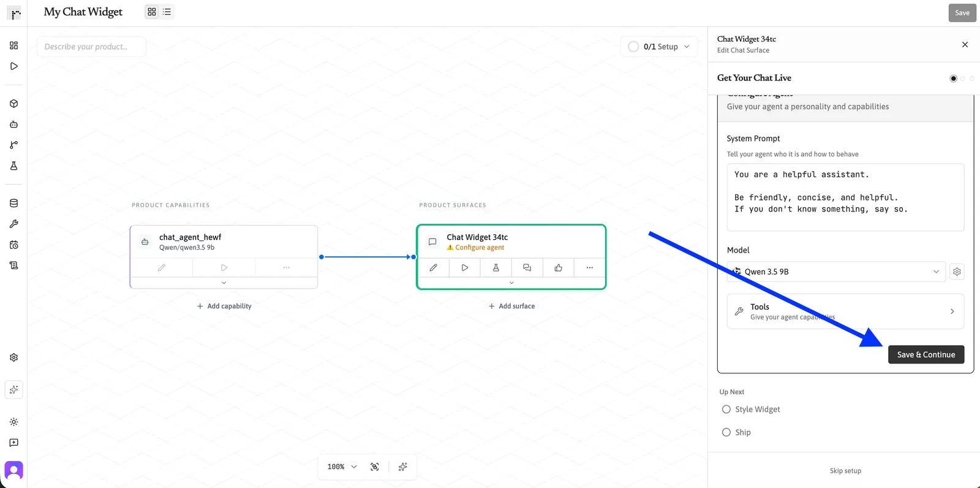Click Add surface below Chat Widget 34tc
Viewport: 980px width, 488px height.
[x=511, y=306]
